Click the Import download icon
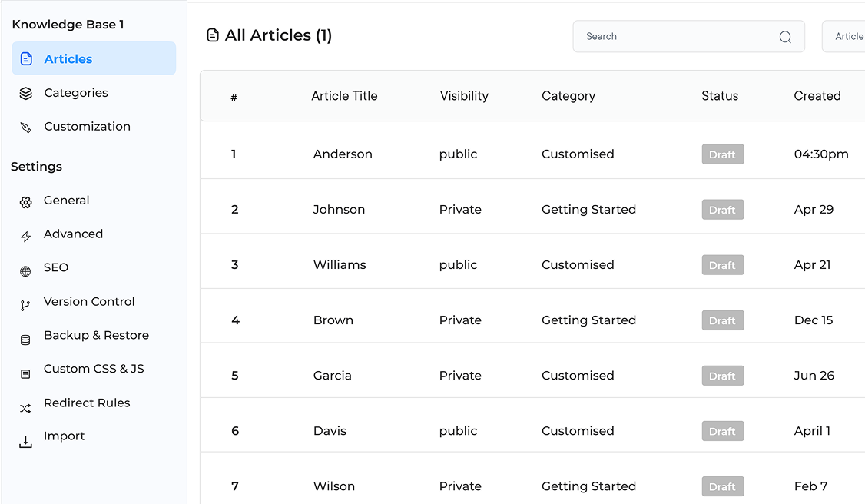The height and width of the screenshot is (504, 865). click(x=25, y=442)
